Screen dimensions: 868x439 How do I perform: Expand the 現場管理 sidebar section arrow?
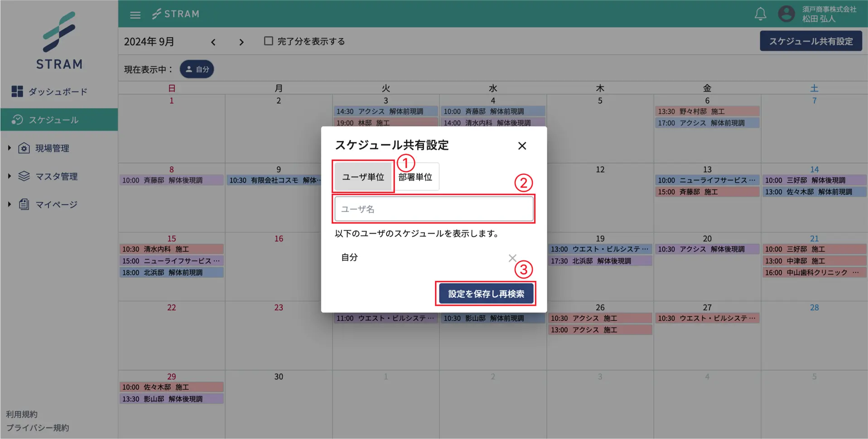click(9, 148)
